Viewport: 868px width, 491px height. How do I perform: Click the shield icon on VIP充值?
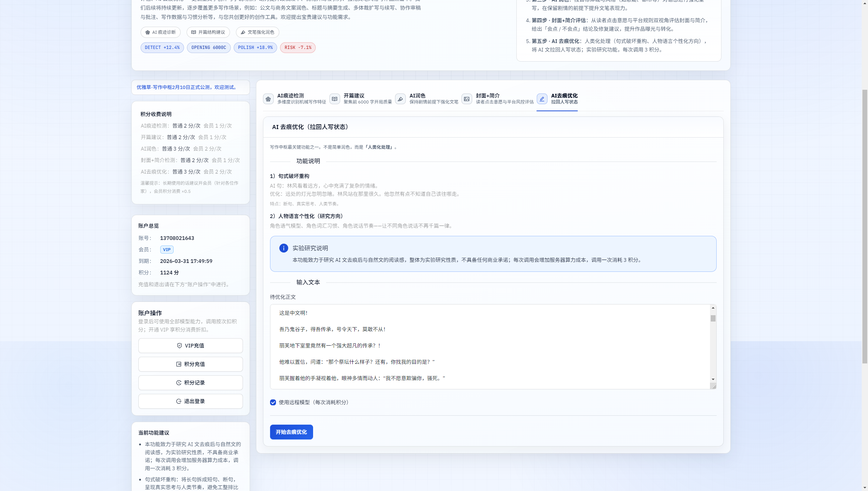[180, 346]
